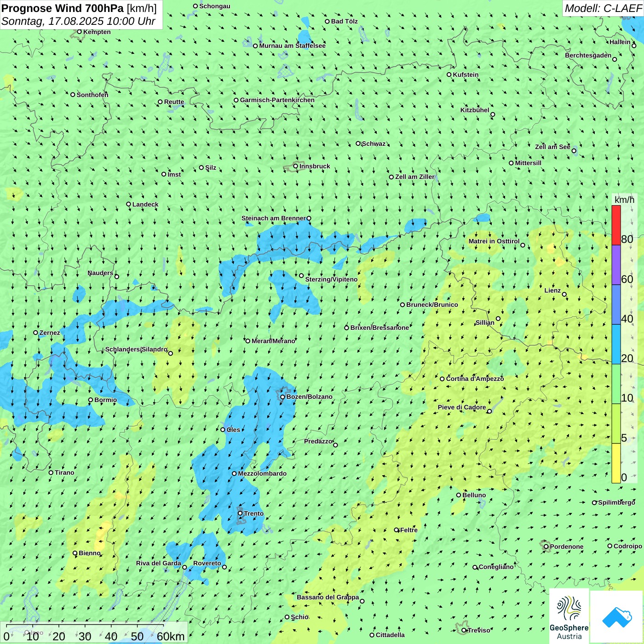Click the Treviso city marker
This screenshot has width=644, height=644.
point(464,630)
